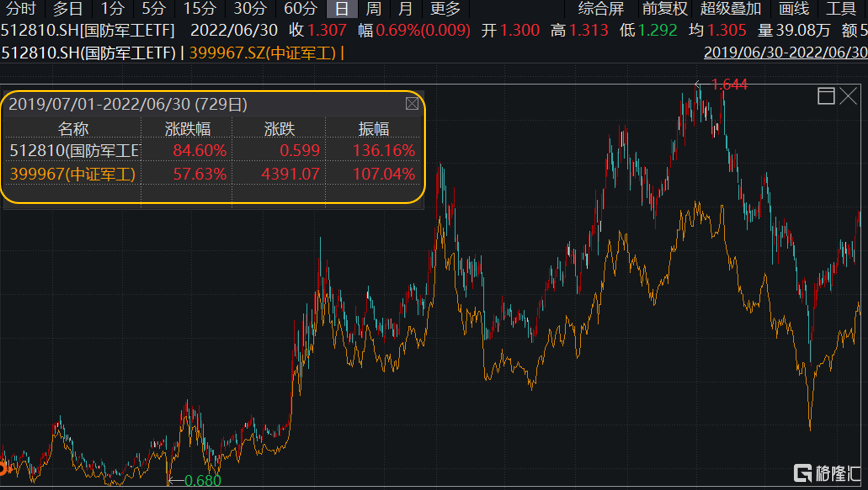Click the 107.04% amplitude value
Screen dimensions: 868x490
point(384,174)
